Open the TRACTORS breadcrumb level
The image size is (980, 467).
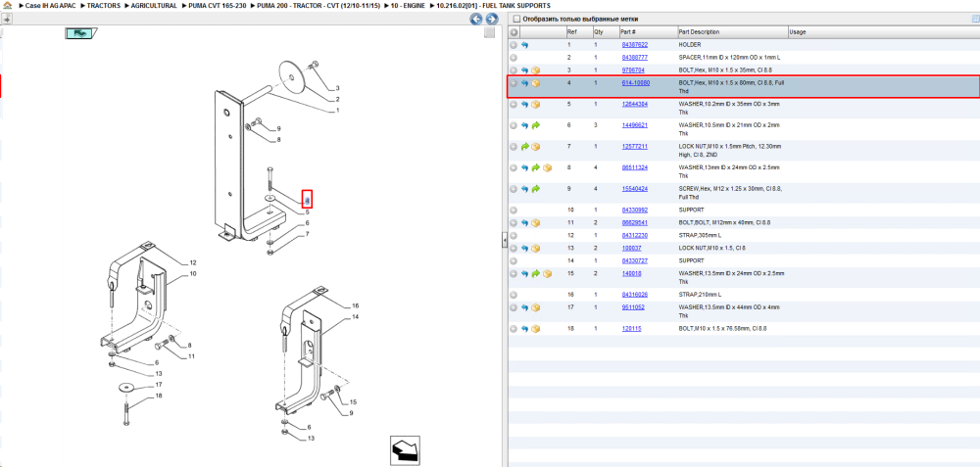(x=104, y=6)
